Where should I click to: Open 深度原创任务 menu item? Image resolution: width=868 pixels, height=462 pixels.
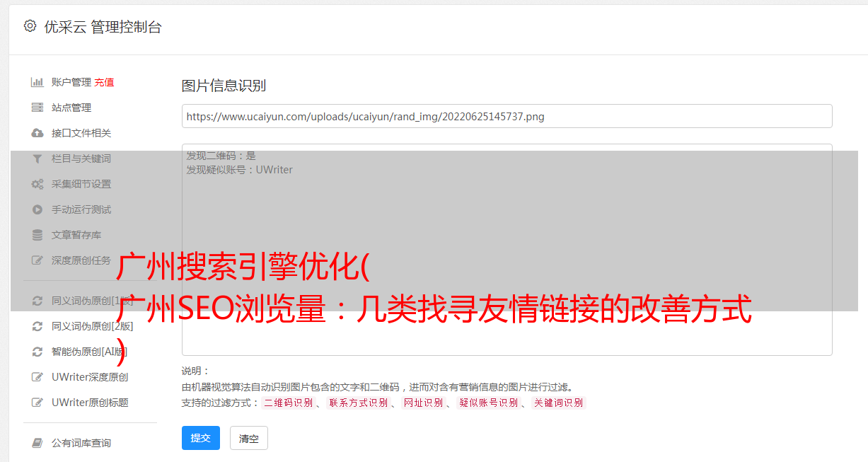coord(81,260)
